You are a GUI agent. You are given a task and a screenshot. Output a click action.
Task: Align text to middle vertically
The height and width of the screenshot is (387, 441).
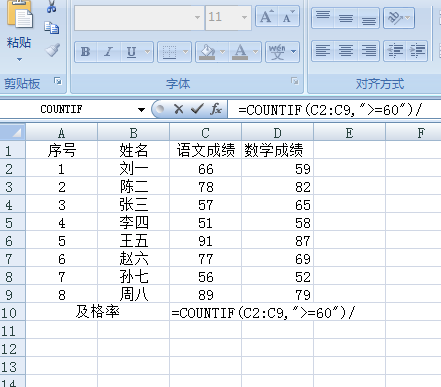(346, 17)
